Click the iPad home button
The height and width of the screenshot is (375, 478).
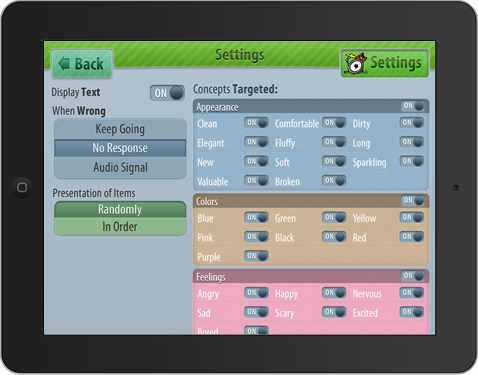pyautogui.click(x=22, y=187)
